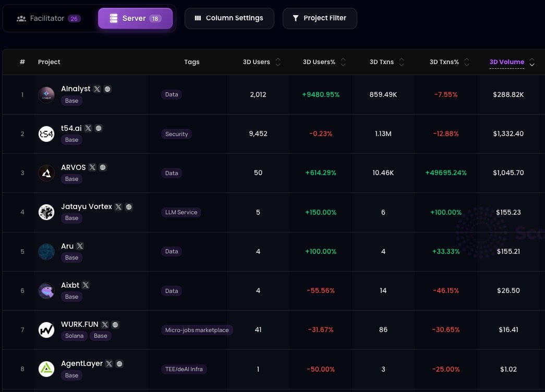The image size is (545, 392).
Task: Click the Solana chain badge on WURK.FUN
Action: [x=75, y=336]
